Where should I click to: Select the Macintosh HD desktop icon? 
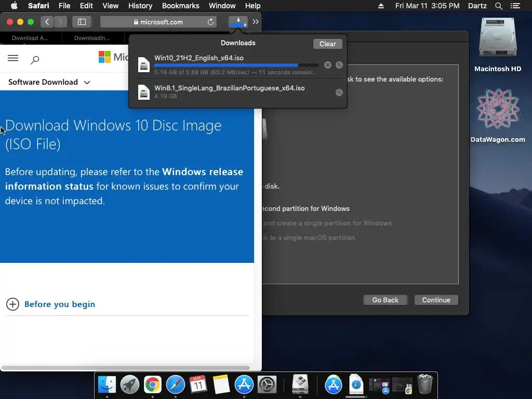pyautogui.click(x=497, y=45)
